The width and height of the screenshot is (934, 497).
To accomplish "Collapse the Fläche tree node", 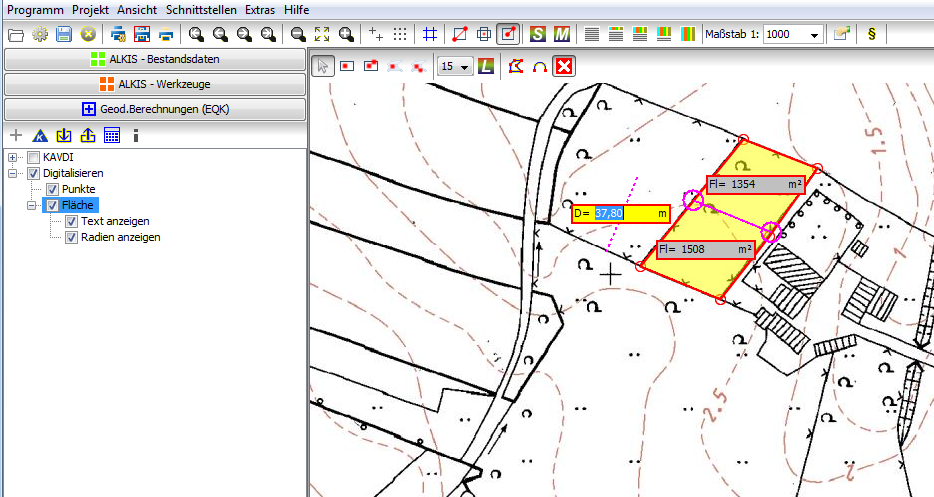I will click(32, 206).
